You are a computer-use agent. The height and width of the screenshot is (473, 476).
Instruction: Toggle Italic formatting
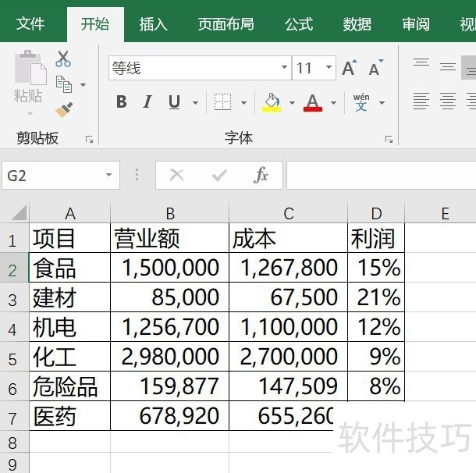click(147, 101)
